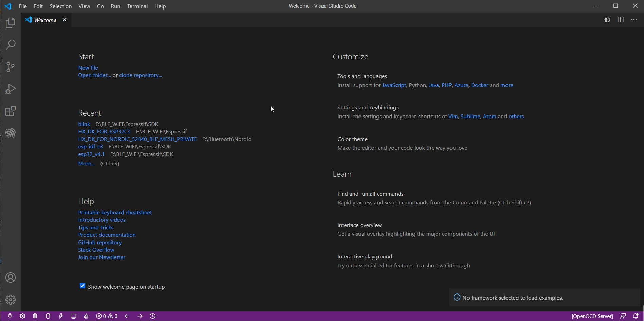Open recent HX_DK_FOR_ESP32C3 folder

coord(104,131)
